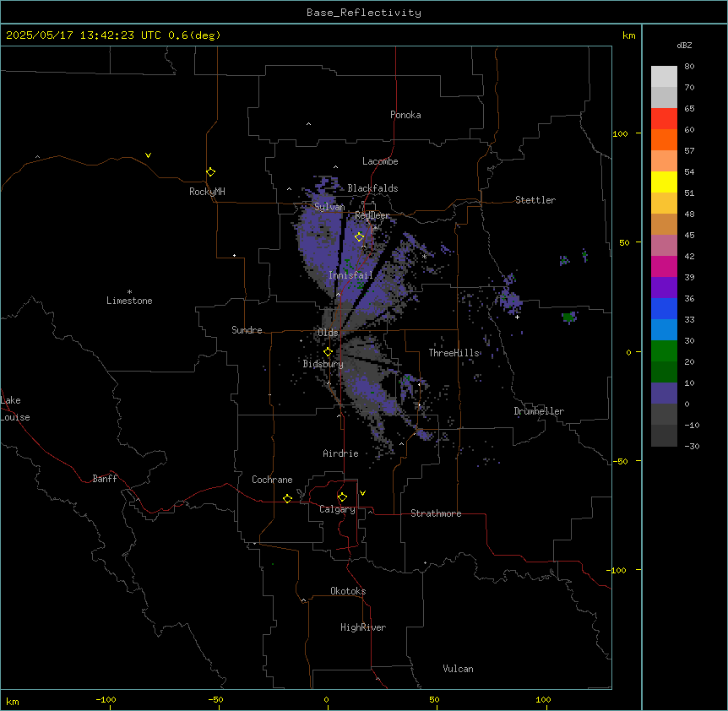Click the Okotoks city label
The width and height of the screenshot is (728, 711).
pos(348,591)
